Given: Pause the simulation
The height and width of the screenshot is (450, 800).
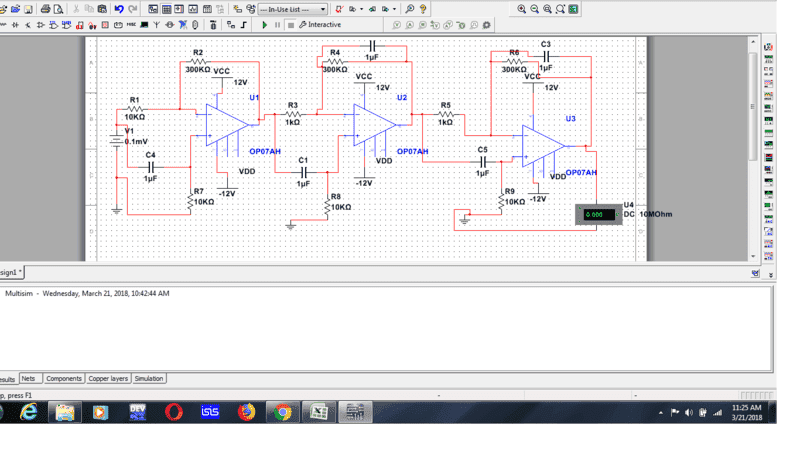Looking at the screenshot, I should point(278,24).
